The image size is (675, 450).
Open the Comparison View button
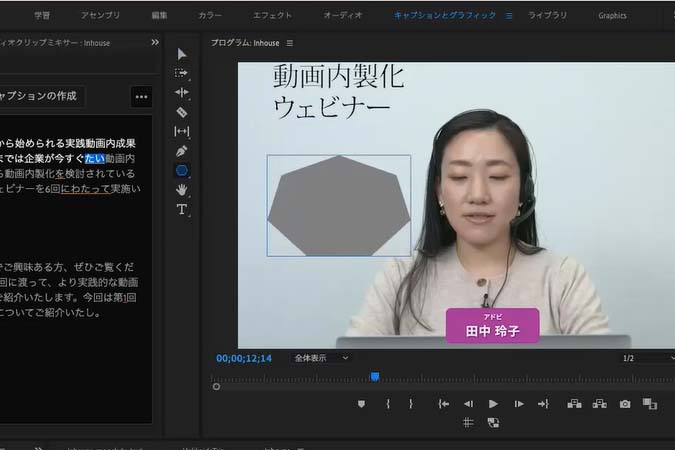click(x=650, y=404)
